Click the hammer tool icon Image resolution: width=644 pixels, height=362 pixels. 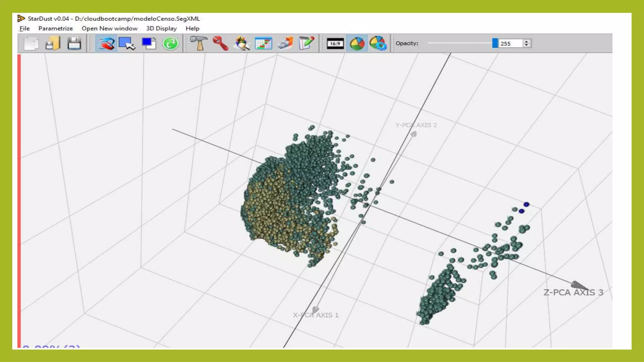[199, 43]
